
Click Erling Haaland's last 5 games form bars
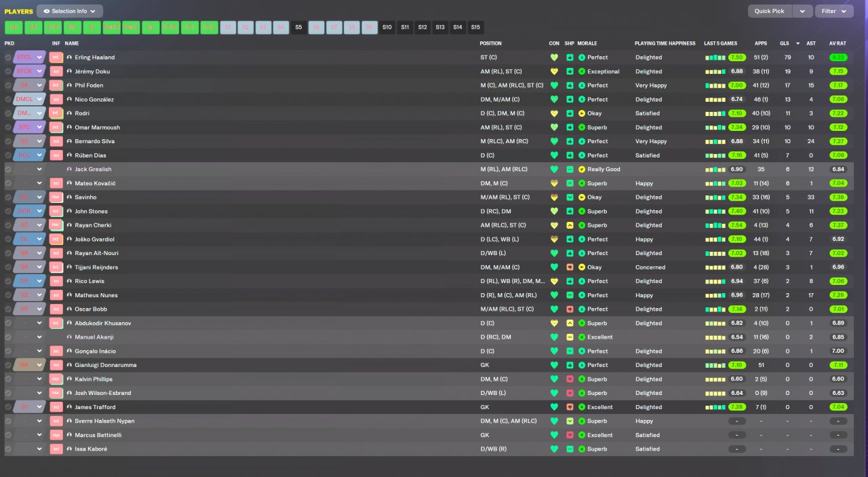pyautogui.click(x=715, y=58)
